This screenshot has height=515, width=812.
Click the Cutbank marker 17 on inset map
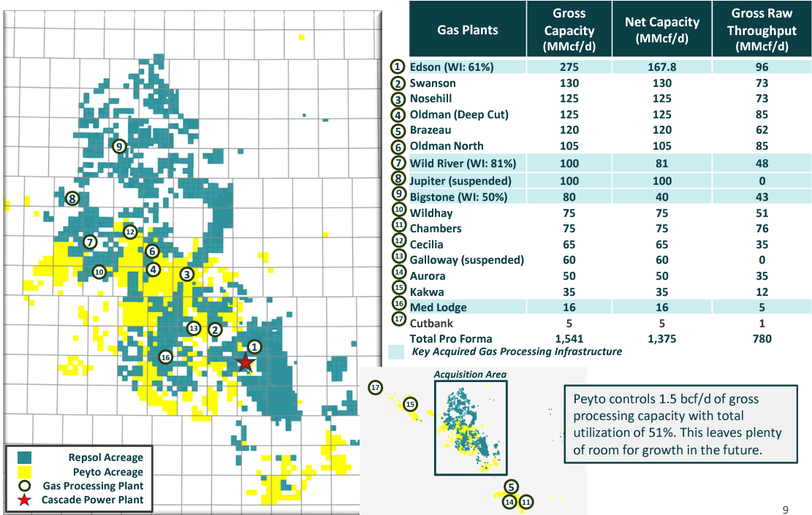[375, 389]
